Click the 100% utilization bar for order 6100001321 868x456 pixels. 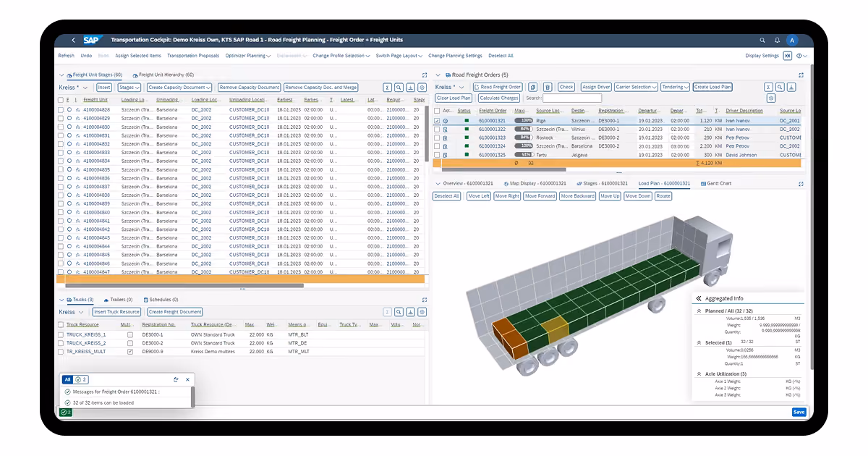coord(524,121)
